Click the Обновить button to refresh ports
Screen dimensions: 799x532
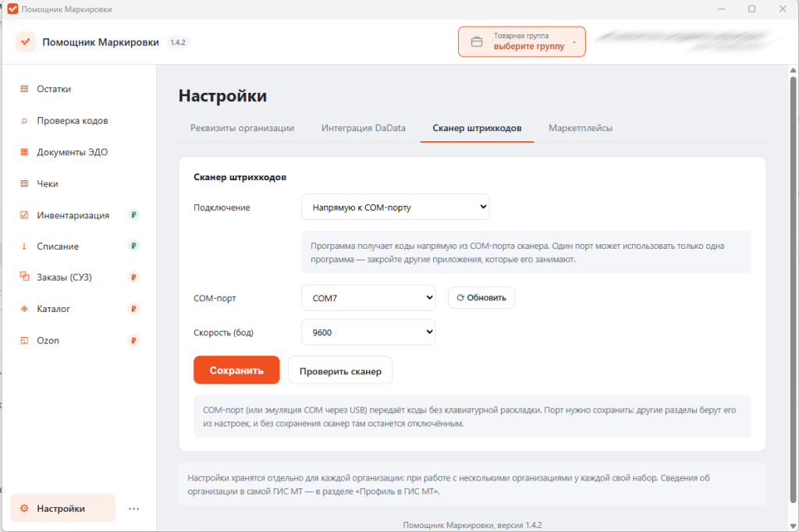click(481, 298)
